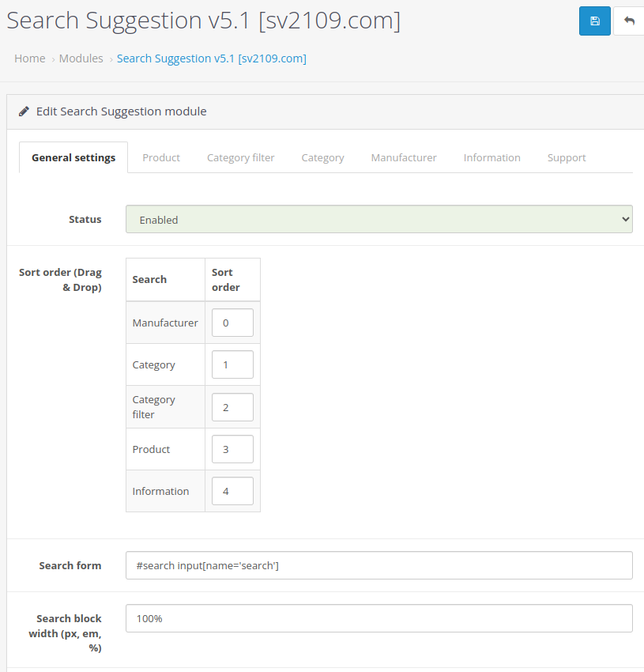
Task: Go to the Manufacturer tab
Action: click(x=404, y=157)
